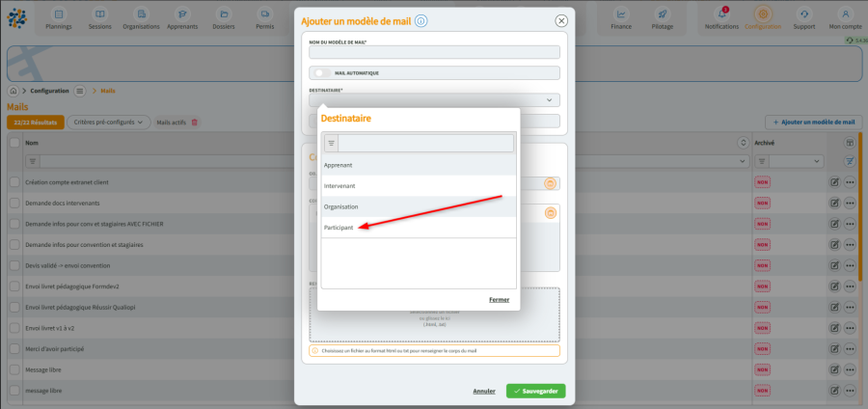Click the filter icon in Destinataire search
868x409 pixels.
click(331, 143)
